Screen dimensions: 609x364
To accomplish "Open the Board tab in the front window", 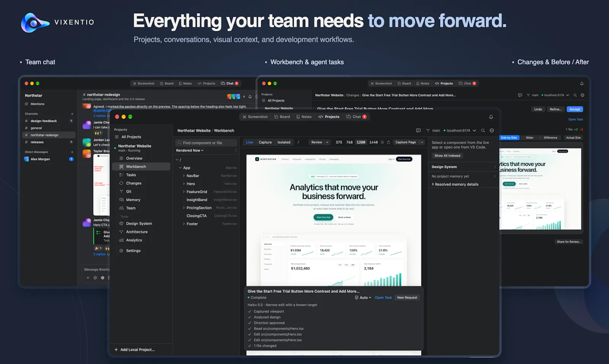I will click(x=282, y=117).
